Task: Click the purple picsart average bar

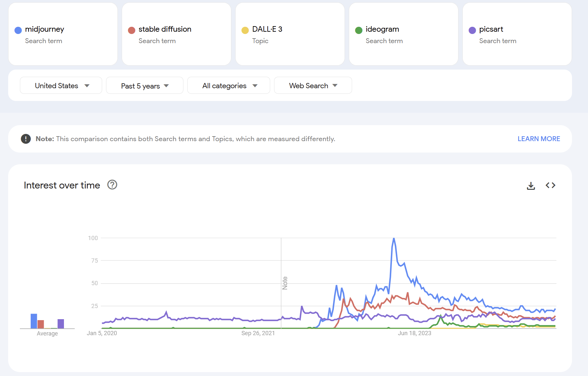Action: 61,324
